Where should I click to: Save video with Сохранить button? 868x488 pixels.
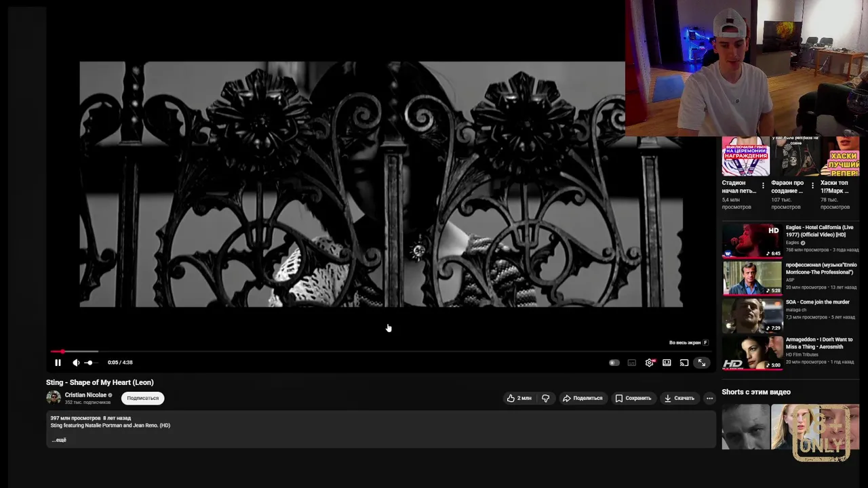tap(633, 398)
